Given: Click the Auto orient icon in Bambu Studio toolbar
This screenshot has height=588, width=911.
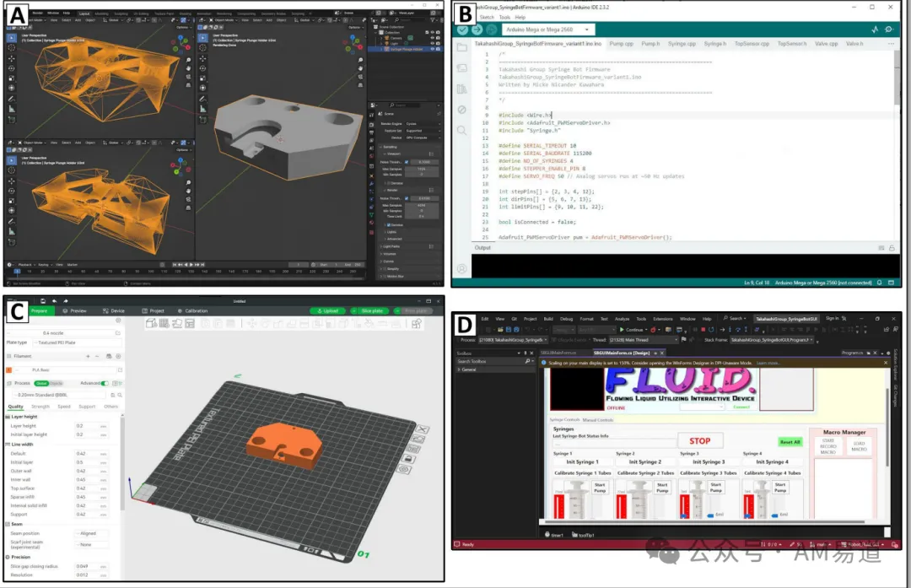Looking at the screenshot, I should (176, 324).
